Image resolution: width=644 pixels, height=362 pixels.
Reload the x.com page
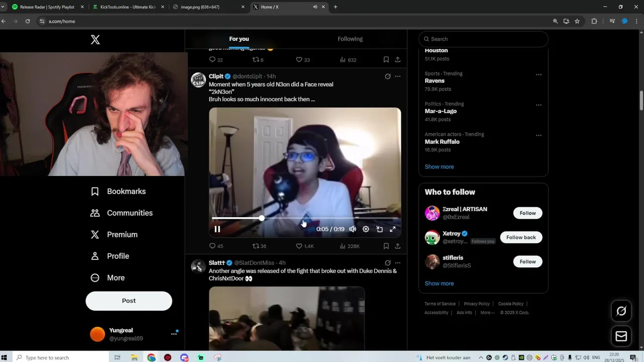28,21
